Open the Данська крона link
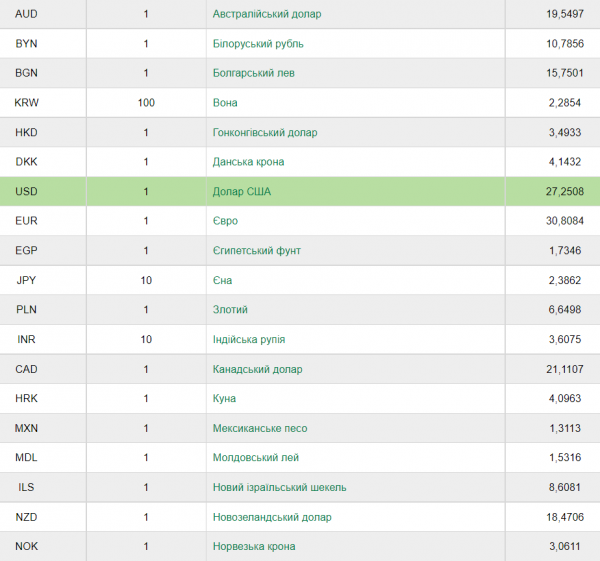The height and width of the screenshot is (561, 600). tap(248, 162)
